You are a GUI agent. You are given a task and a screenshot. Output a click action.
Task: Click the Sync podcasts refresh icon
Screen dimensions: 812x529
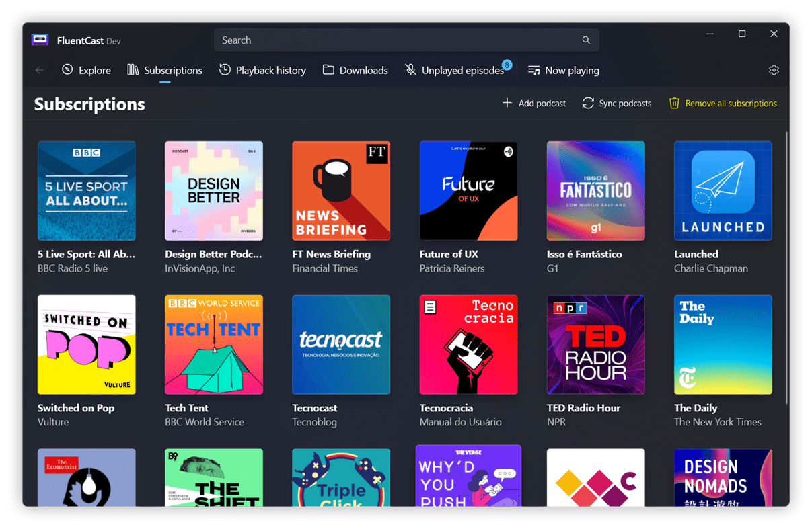point(588,103)
